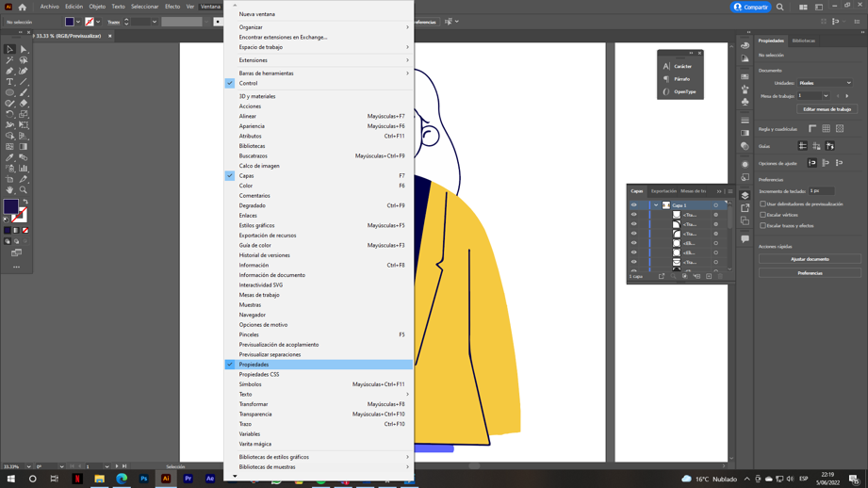Click the Editar mesas de trabajo button
This screenshot has width=868, height=488.
click(827, 109)
